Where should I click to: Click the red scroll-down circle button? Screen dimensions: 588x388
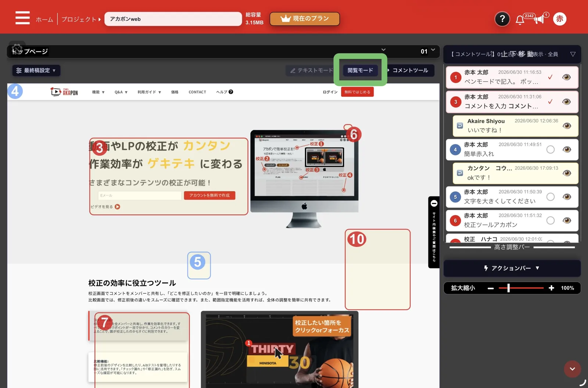pyautogui.click(x=572, y=369)
